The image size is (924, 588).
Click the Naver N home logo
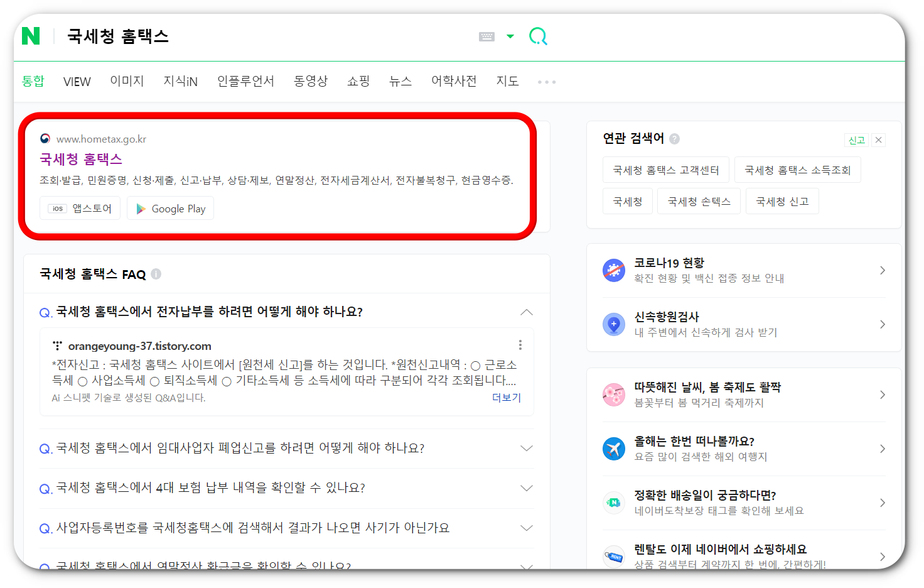pyautogui.click(x=30, y=36)
